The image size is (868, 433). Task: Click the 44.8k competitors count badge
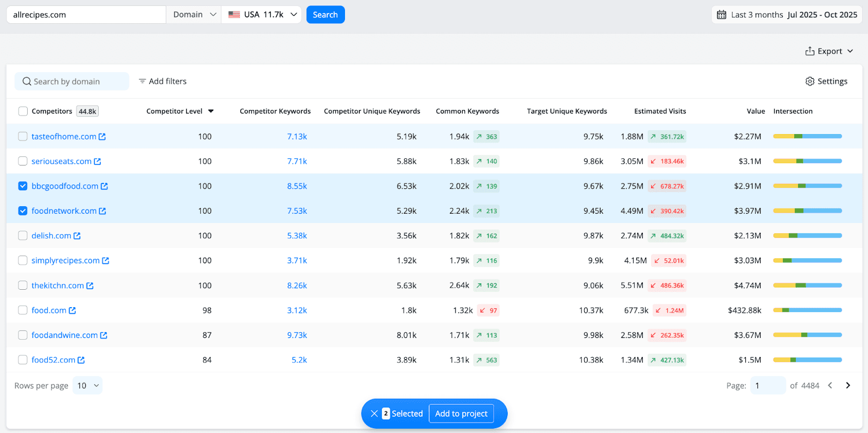(x=87, y=111)
